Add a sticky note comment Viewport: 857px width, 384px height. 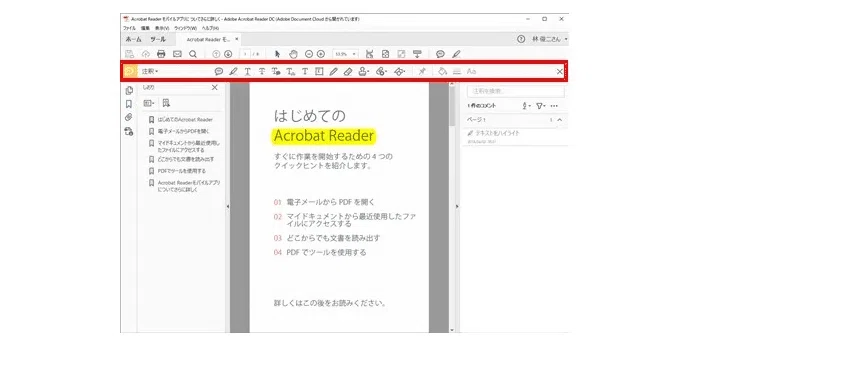click(219, 72)
